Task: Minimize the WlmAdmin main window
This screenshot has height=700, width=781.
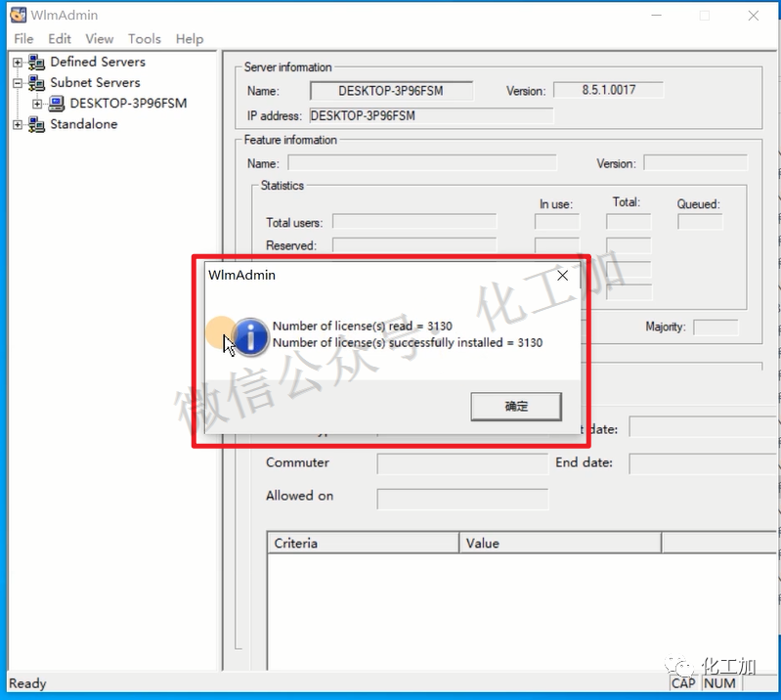Action: 657,16
